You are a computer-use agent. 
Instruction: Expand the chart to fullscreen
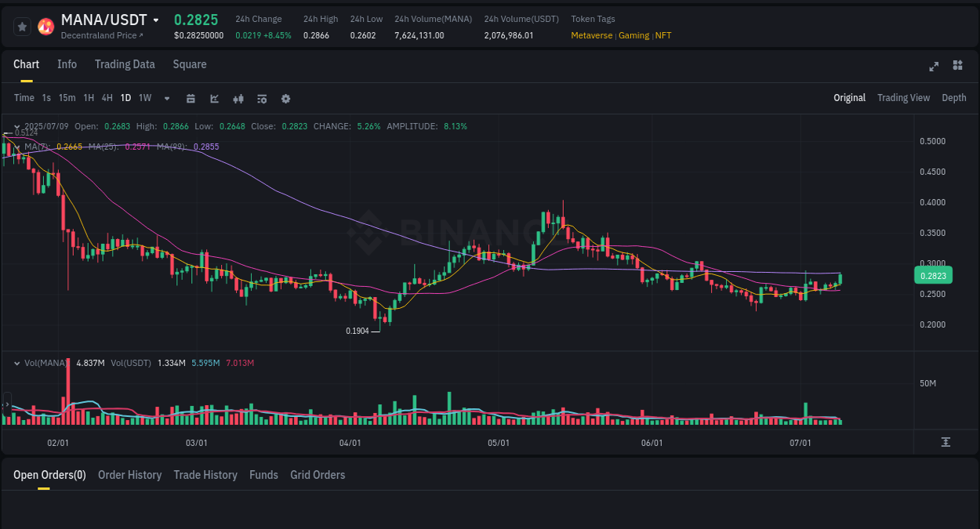934,67
